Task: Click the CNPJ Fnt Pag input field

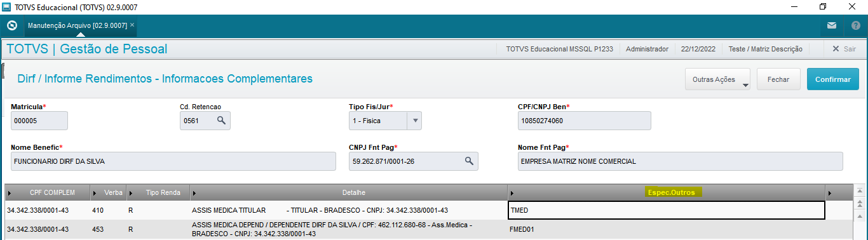Action: coord(413,161)
